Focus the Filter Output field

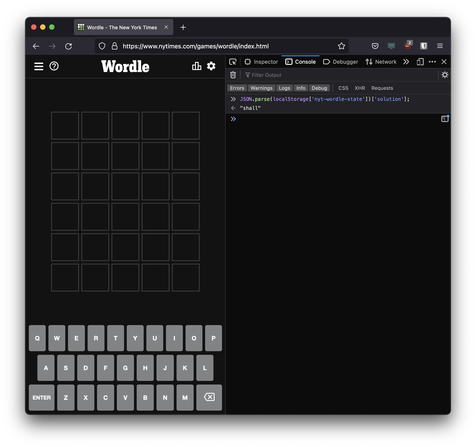pos(340,75)
